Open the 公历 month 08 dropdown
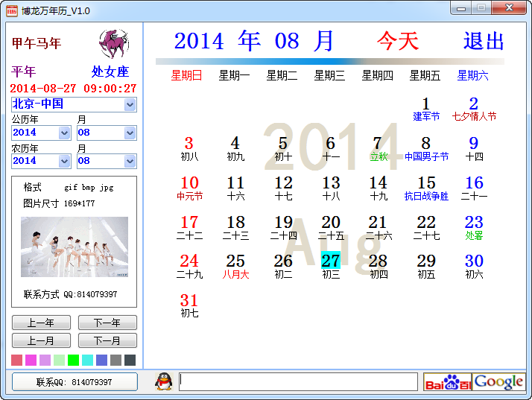The height and width of the screenshot is (400, 532). point(130,133)
